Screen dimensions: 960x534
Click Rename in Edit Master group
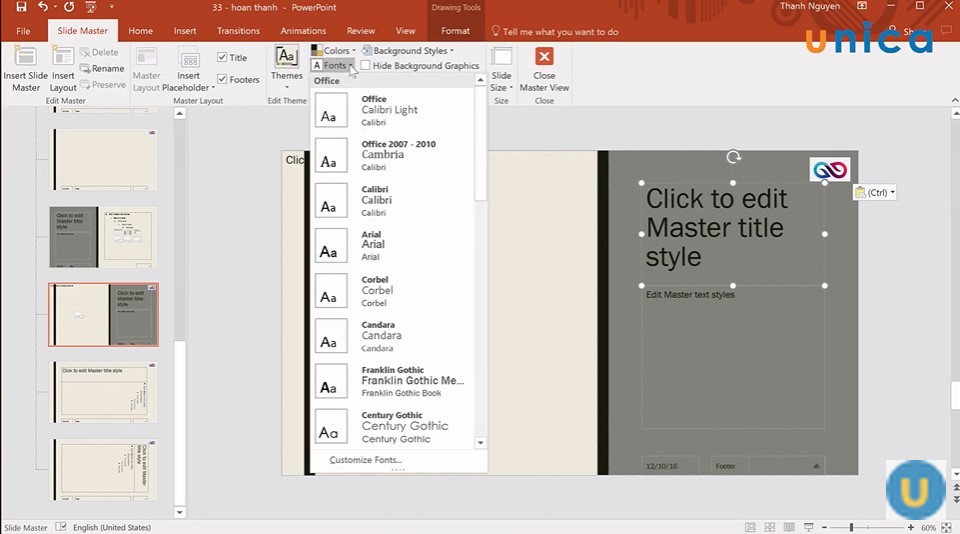pyautogui.click(x=101, y=69)
